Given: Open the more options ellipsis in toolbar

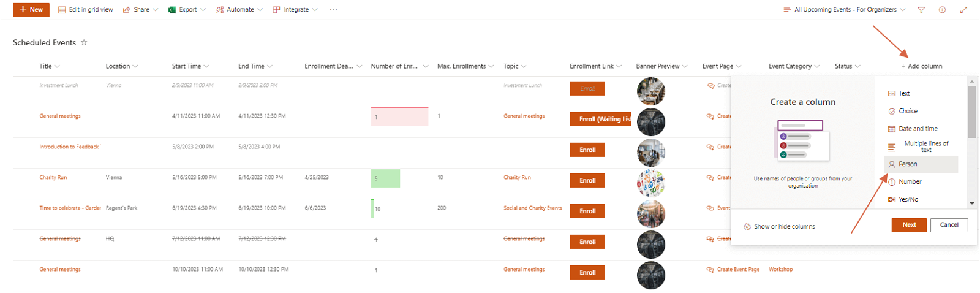Looking at the screenshot, I should point(333,10).
